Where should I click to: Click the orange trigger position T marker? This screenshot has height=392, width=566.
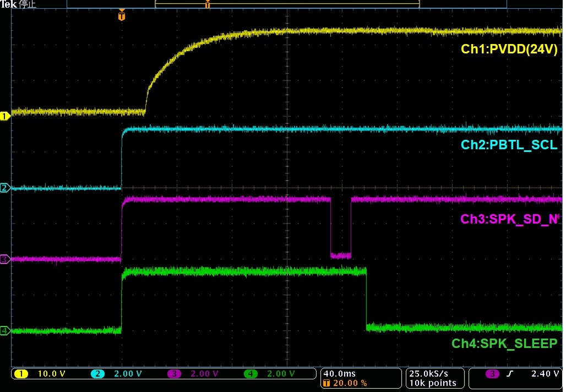[122, 15]
